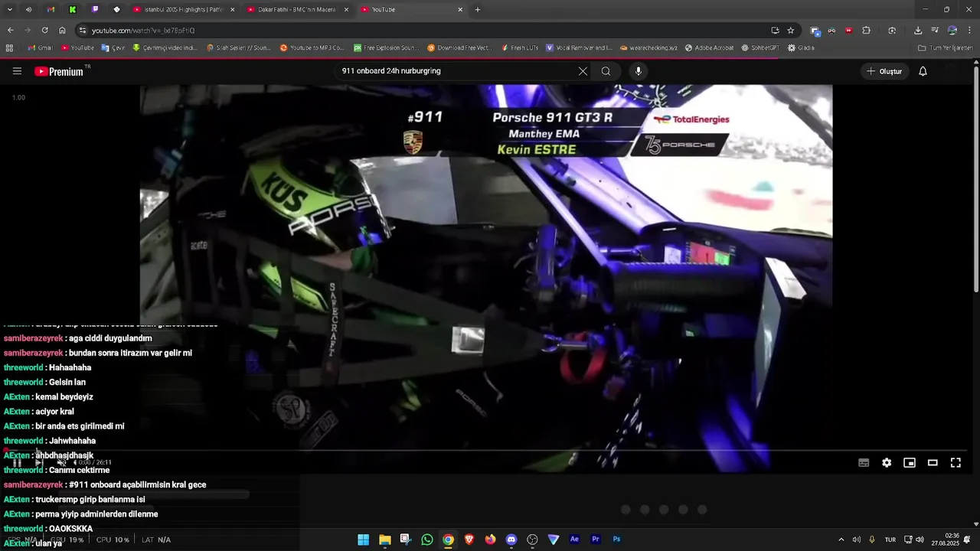Show hidden system tray icons
Image resolution: width=980 pixels, height=551 pixels.
pyautogui.click(x=841, y=540)
